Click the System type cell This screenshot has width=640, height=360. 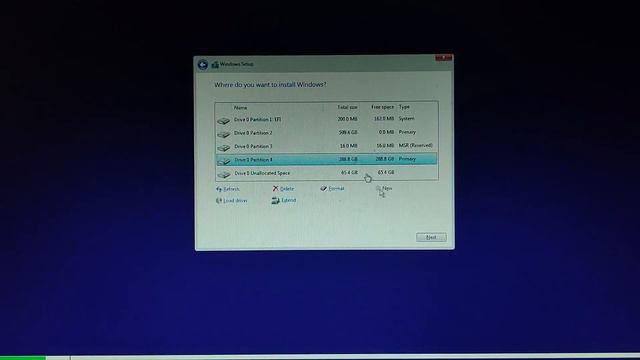(407, 119)
